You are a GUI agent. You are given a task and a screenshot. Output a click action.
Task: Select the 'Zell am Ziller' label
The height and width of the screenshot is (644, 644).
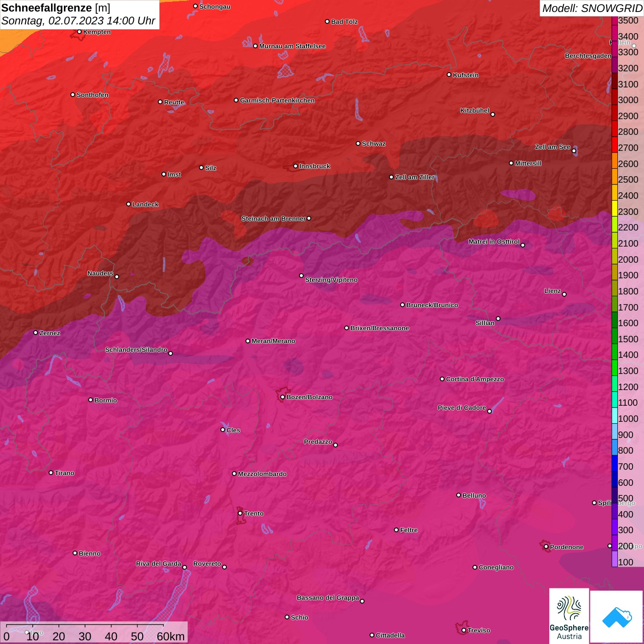[415, 177]
